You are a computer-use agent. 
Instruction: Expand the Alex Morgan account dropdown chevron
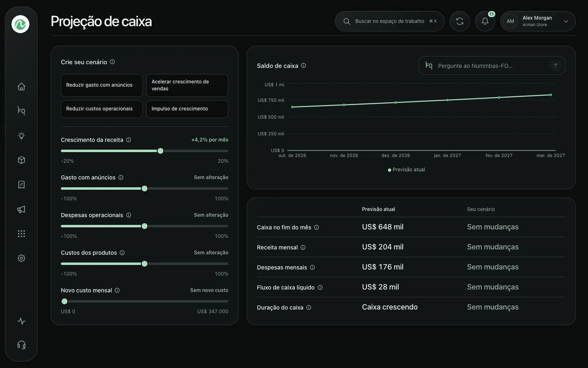566,21
